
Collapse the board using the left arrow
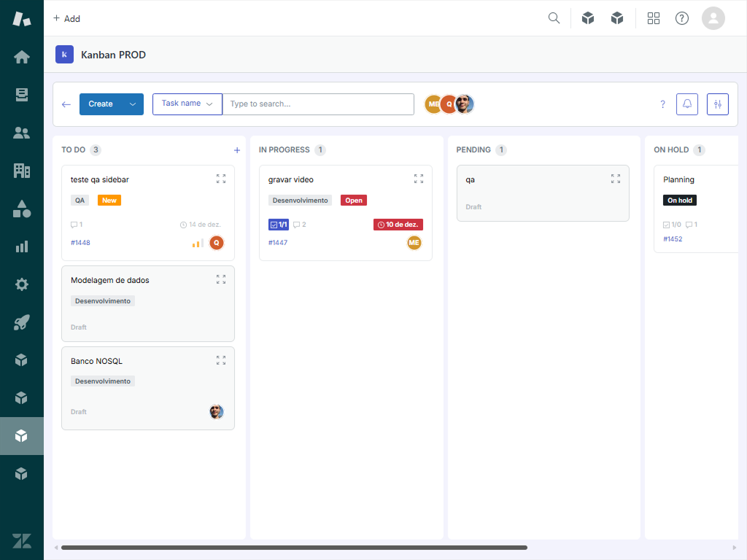tap(66, 104)
